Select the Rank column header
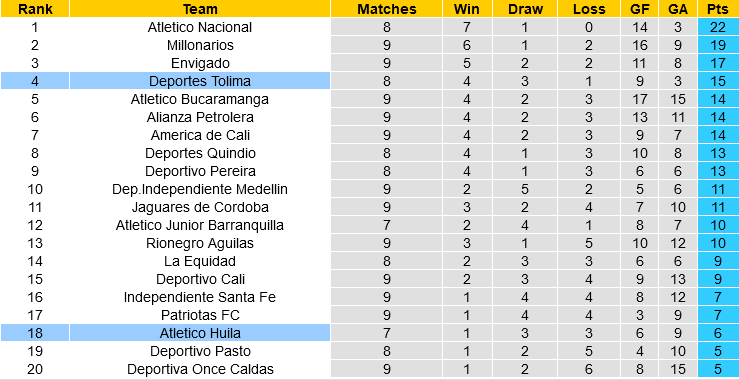 [35, 9]
